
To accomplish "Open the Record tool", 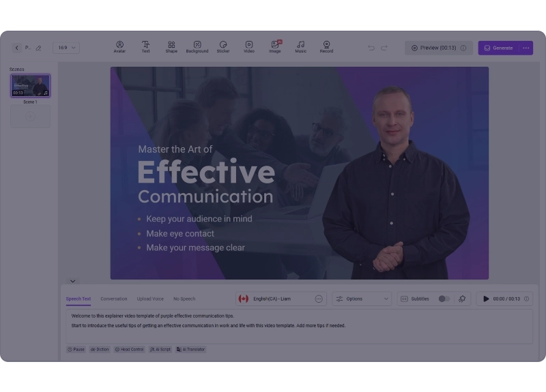I will point(327,47).
